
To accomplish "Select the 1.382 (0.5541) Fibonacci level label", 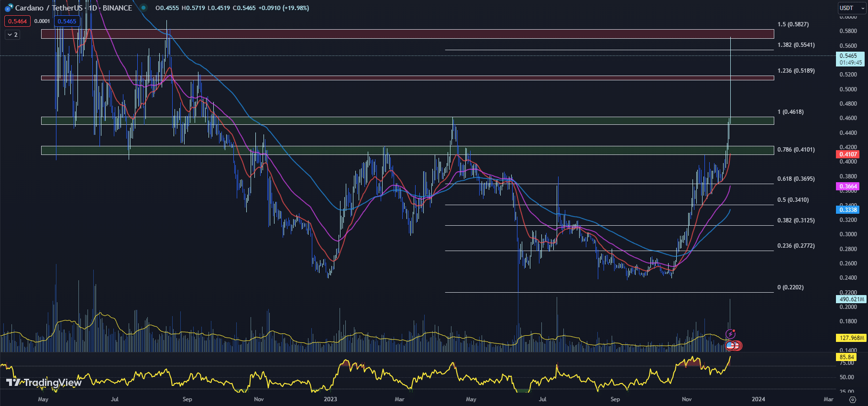I will pos(796,45).
